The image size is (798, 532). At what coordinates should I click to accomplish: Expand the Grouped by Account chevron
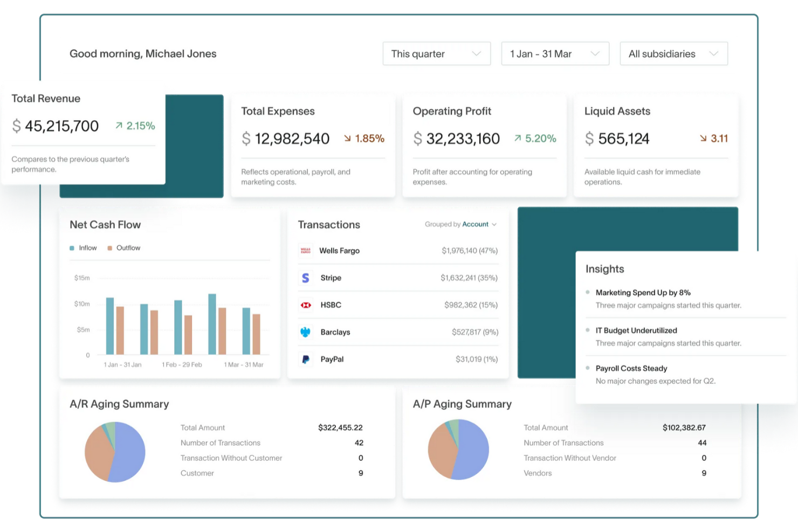495,224
